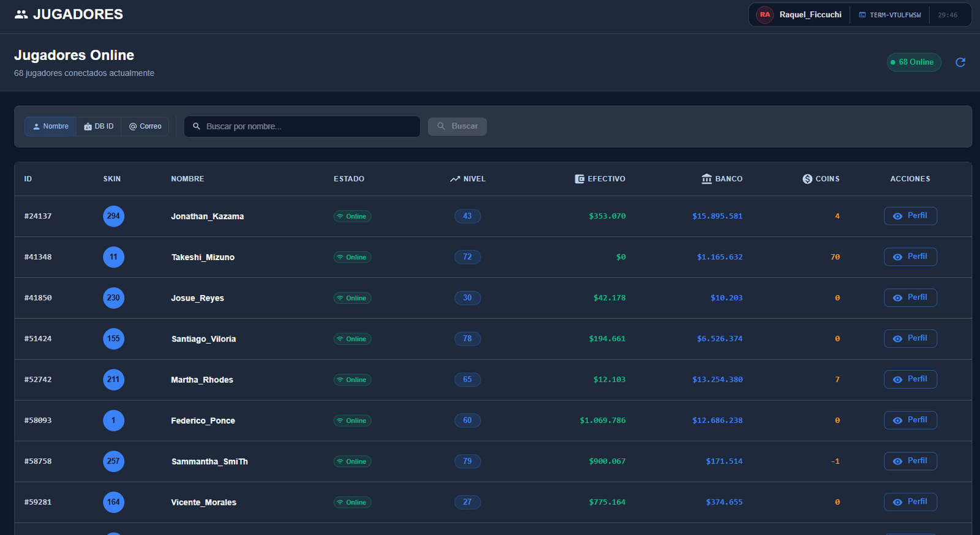
Task: Focus the Buscar por nombre input
Action: (x=302, y=126)
